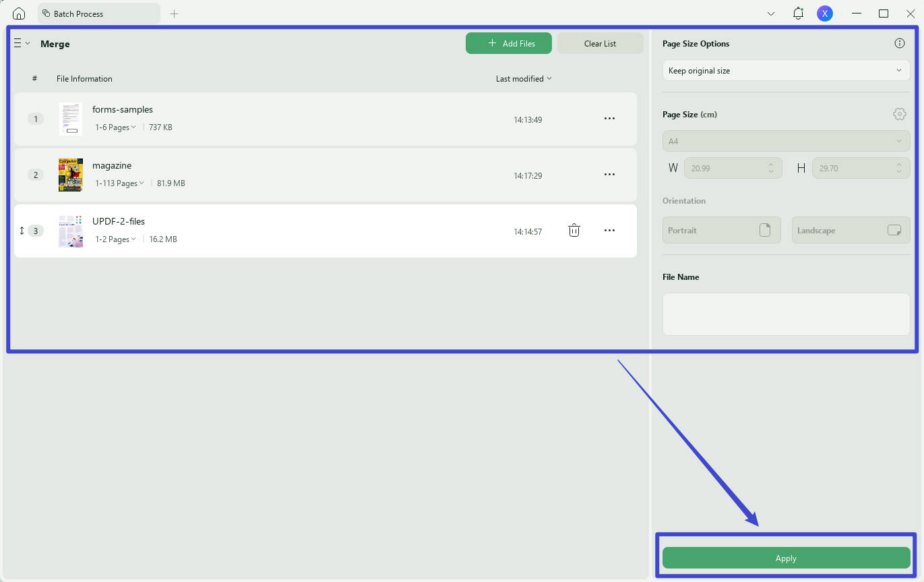This screenshot has width=924, height=582.
Task: Go to the home screen icon
Action: [x=19, y=13]
